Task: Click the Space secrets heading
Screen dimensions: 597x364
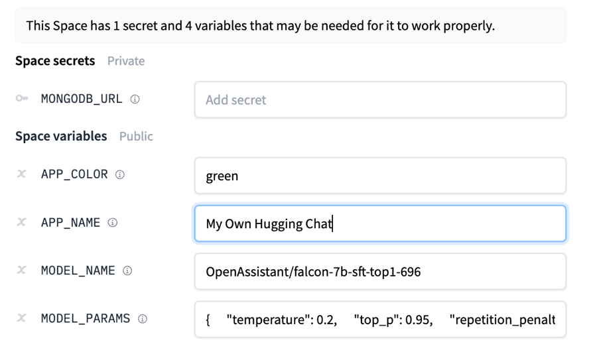Action: 55,61
